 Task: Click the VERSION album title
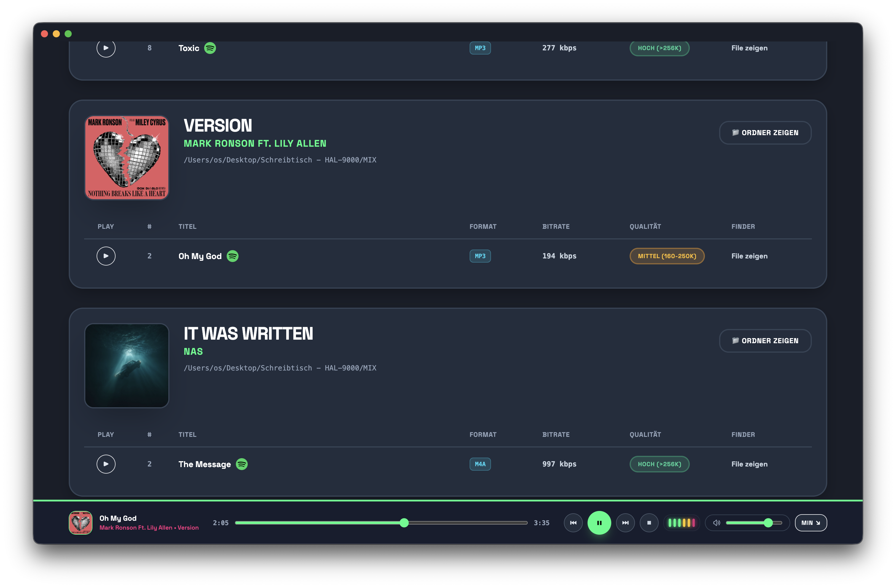pos(218,125)
